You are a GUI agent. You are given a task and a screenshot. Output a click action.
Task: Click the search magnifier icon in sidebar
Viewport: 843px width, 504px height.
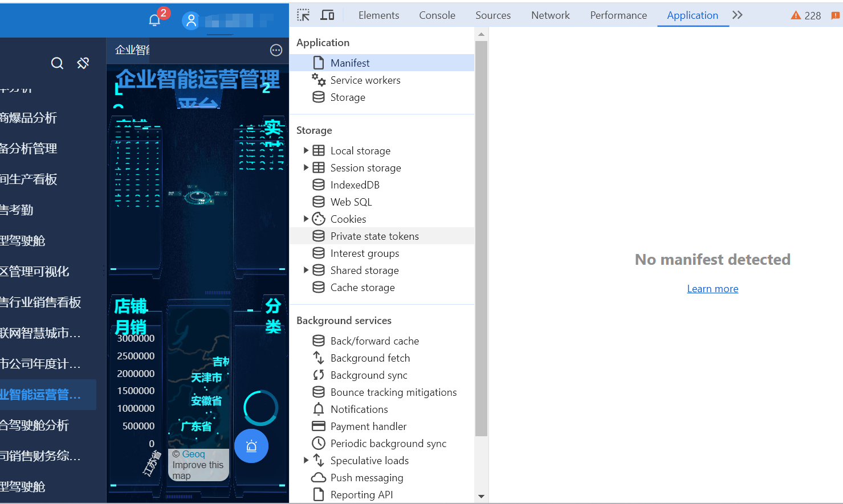[57, 63]
